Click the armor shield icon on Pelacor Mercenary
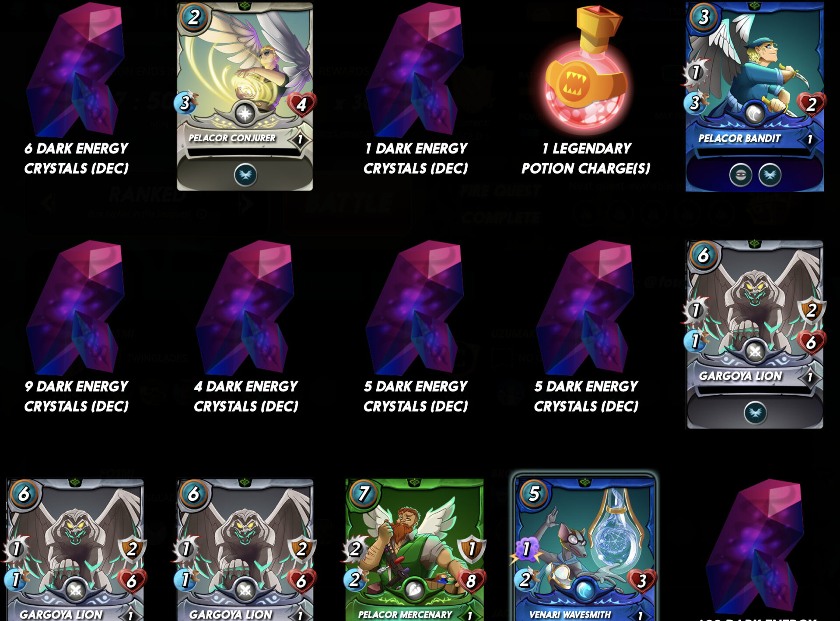The height and width of the screenshot is (621, 840). (x=471, y=548)
